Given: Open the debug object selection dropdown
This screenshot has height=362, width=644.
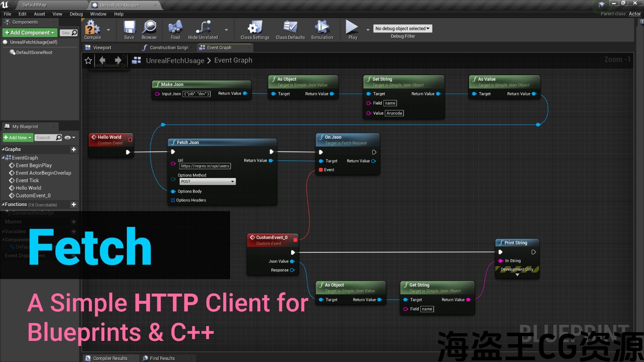Looking at the screenshot, I should tap(402, 28).
